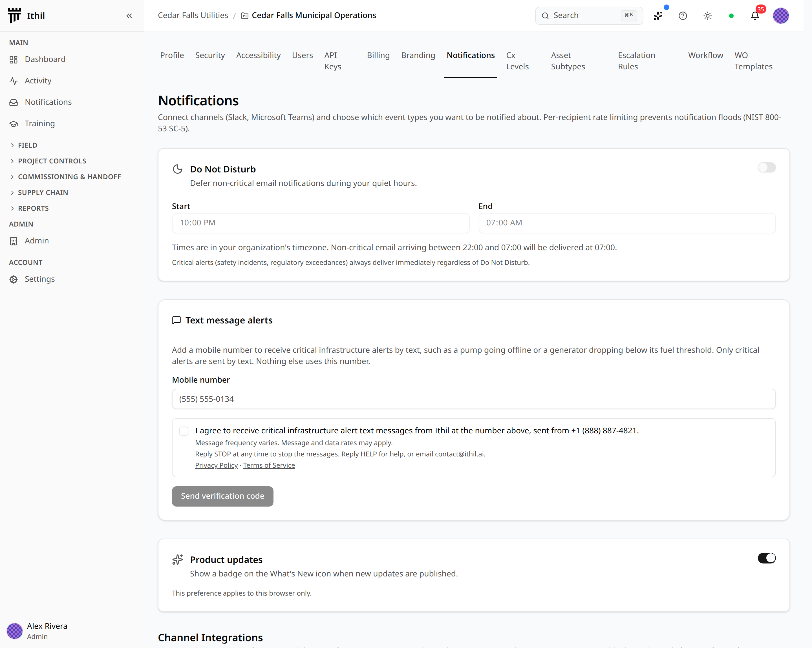This screenshot has width=812, height=648.
Task: Switch to the Security tab
Action: click(210, 55)
